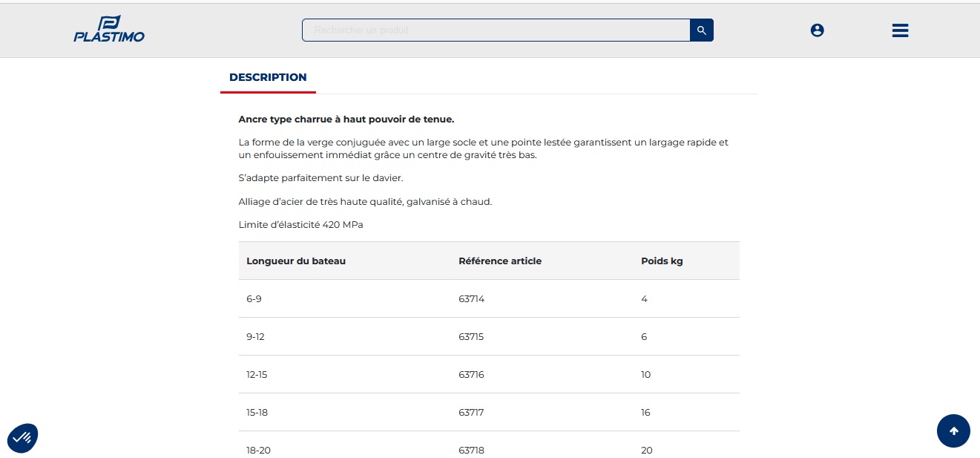980x458 pixels.
Task: Click the "Référence article" column header
Action: (500, 261)
